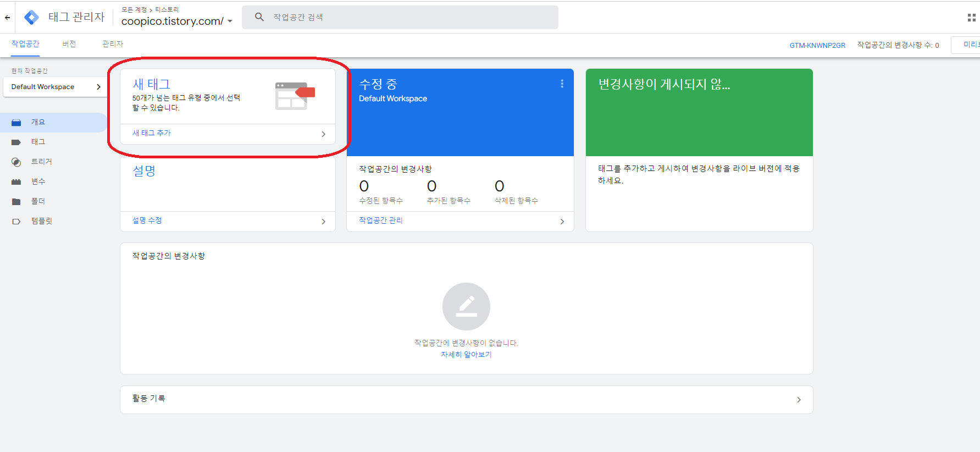This screenshot has width=980, height=452.
Task: Click the 티스토리 breadcrumb link
Action: (x=167, y=10)
